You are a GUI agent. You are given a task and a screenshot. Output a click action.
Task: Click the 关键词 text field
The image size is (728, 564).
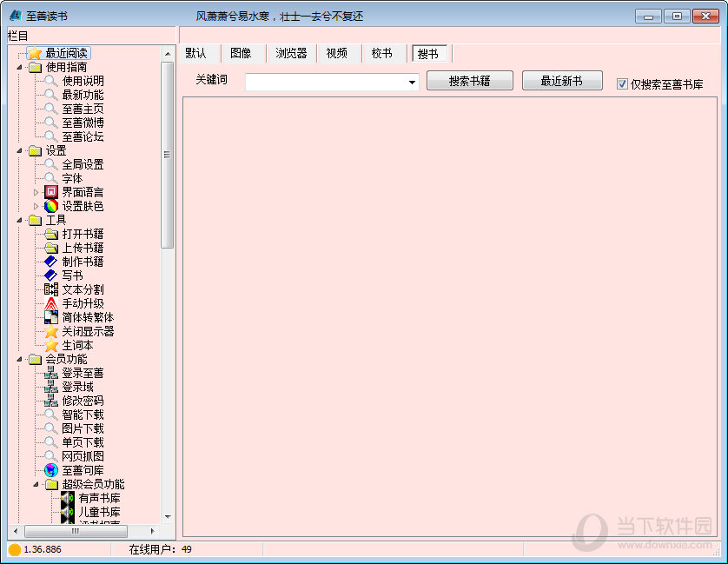tap(326, 83)
